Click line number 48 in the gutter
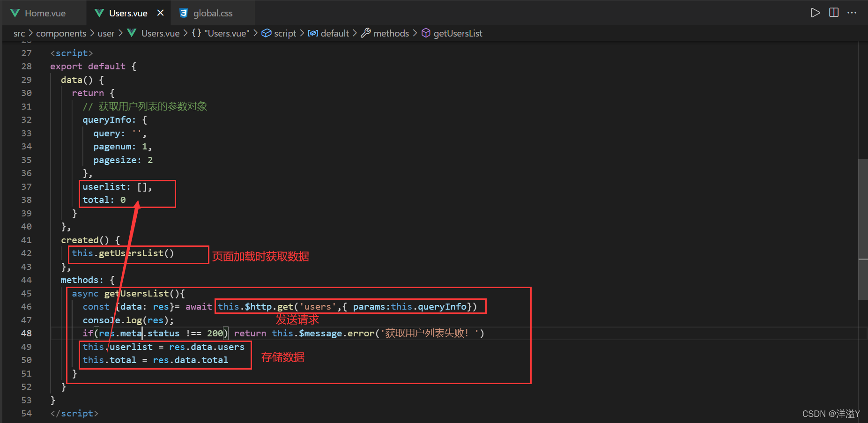This screenshot has width=868, height=423. pos(26,333)
